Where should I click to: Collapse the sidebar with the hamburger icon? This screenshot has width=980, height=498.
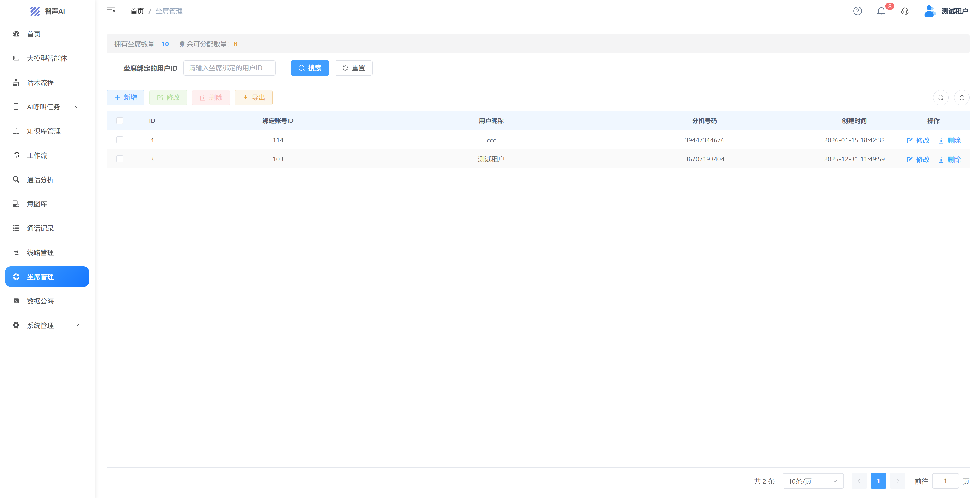[111, 11]
